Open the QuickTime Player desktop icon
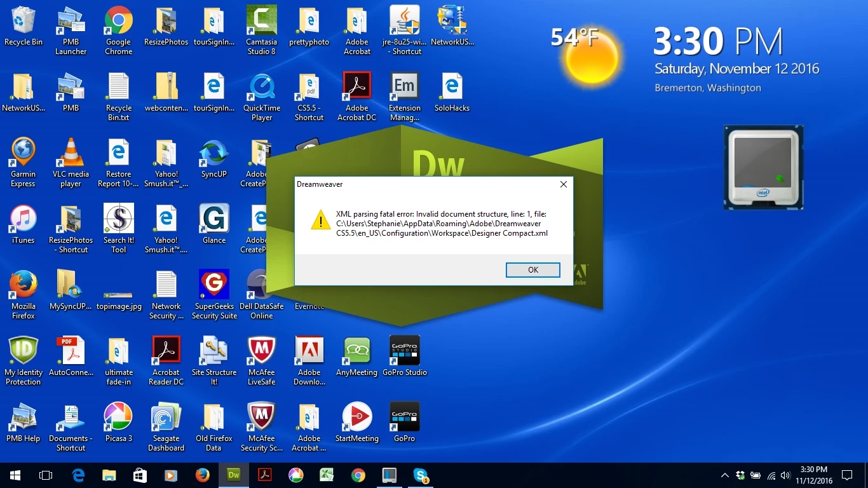 coord(261,97)
